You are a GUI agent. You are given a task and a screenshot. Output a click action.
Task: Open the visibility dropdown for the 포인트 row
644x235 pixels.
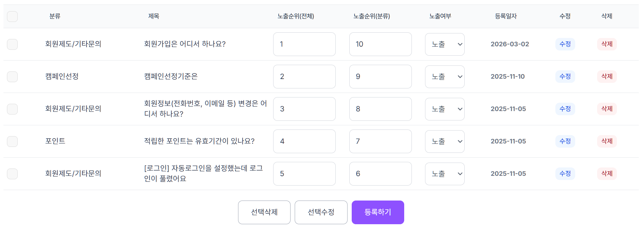click(x=445, y=141)
